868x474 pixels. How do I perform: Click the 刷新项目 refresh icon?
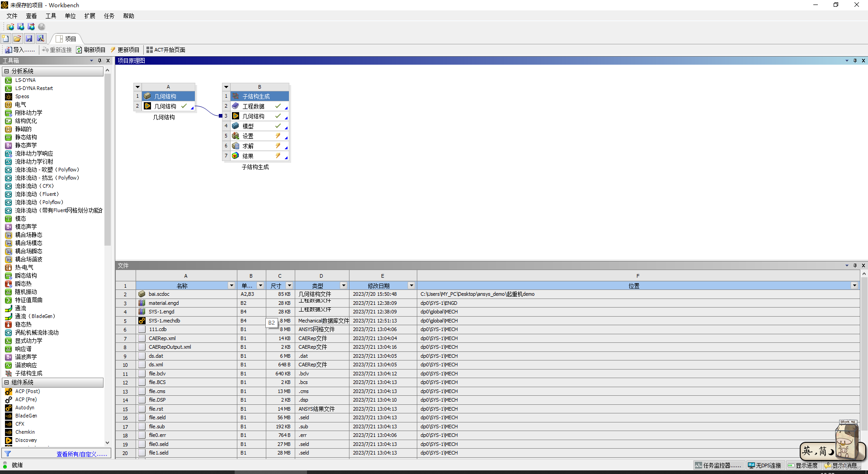[78, 50]
